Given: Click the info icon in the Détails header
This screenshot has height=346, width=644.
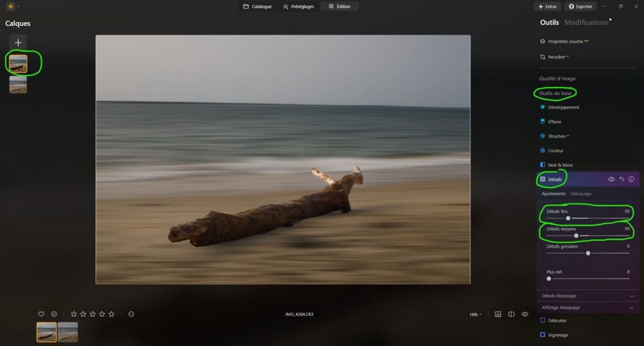Looking at the screenshot, I should coord(631,179).
